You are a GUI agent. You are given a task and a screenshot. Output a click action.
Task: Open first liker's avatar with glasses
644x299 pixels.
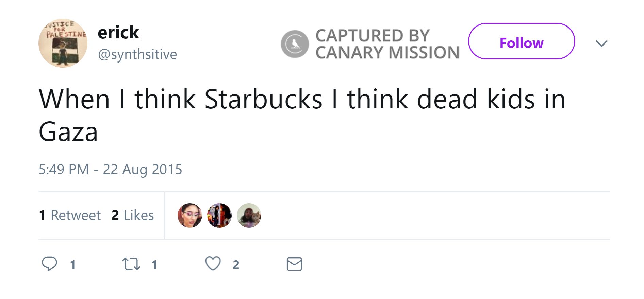(x=190, y=215)
